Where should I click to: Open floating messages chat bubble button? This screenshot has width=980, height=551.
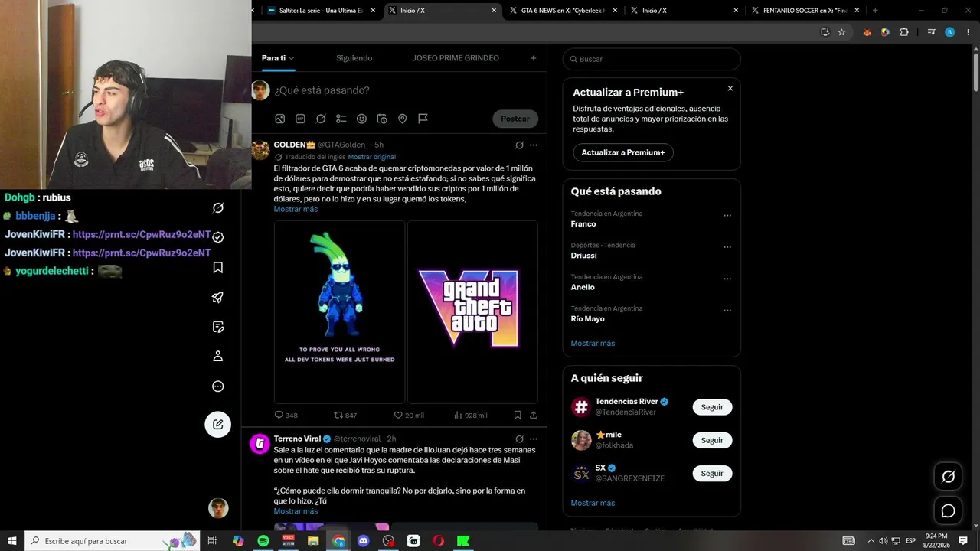948,510
